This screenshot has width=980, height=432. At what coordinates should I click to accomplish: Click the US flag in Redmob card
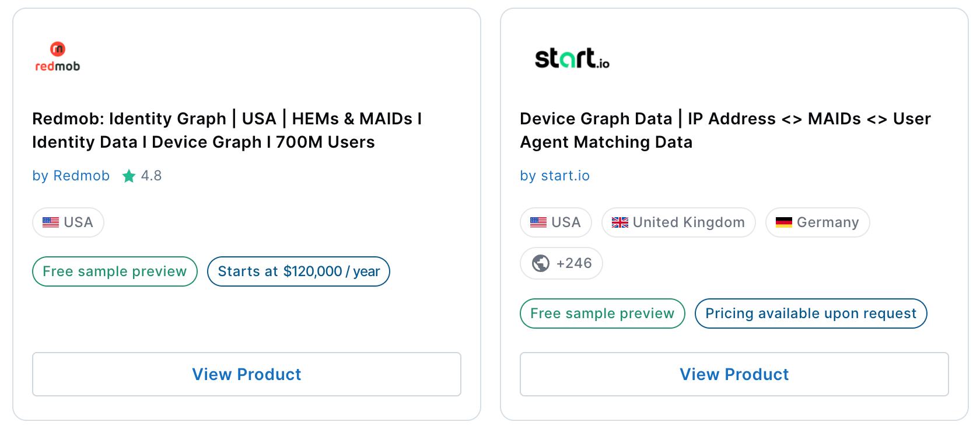pos(51,222)
